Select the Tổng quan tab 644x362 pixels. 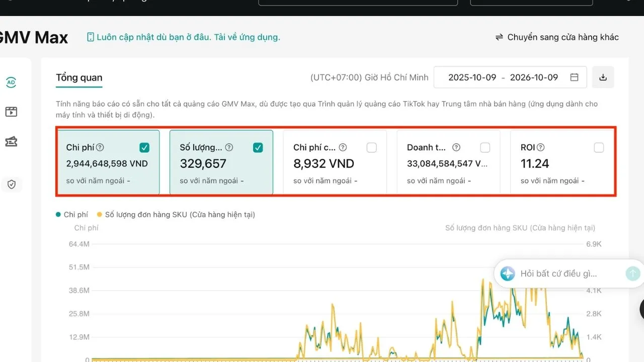point(79,77)
